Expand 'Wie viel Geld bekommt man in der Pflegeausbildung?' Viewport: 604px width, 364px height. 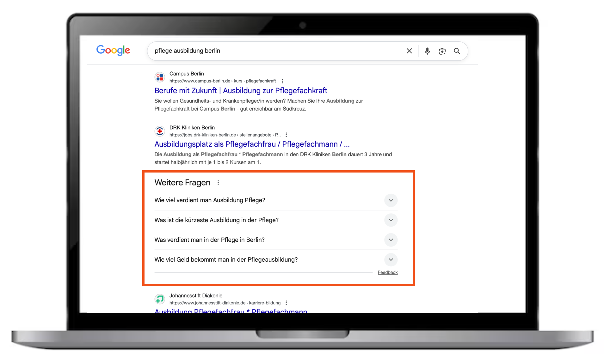(x=276, y=260)
